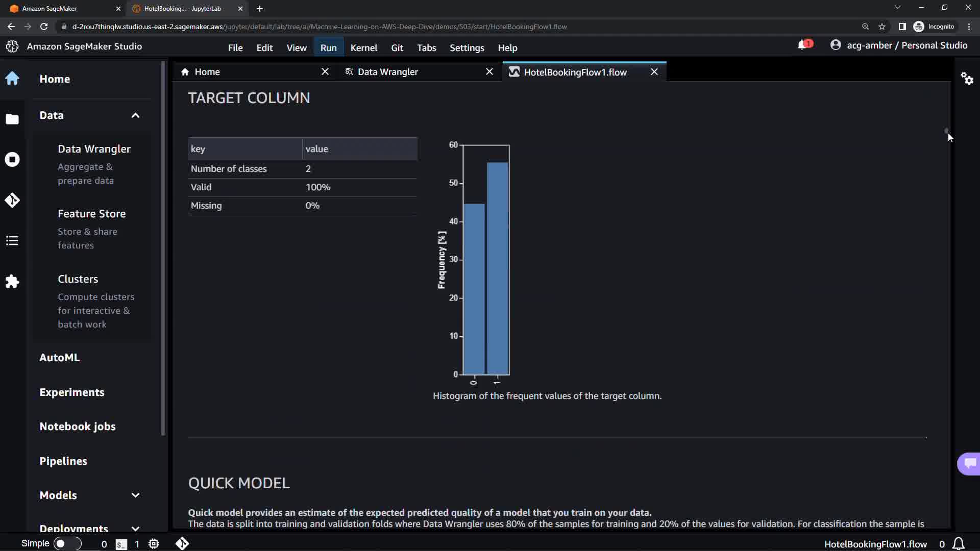Viewport: 980px width, 551px height.
Task: Click the Git icon in status bar
Action: click(182, 544)
